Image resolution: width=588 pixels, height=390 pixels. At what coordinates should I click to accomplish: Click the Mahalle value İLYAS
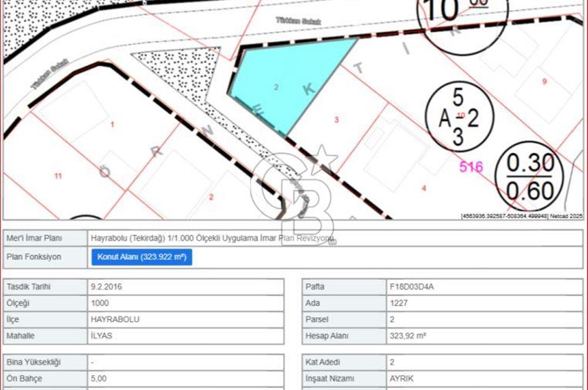101,336
